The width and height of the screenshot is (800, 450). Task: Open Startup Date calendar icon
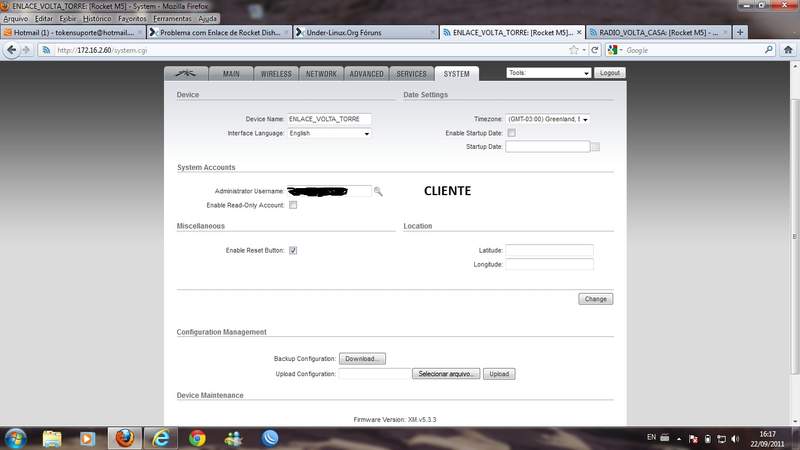coord(595,147)
